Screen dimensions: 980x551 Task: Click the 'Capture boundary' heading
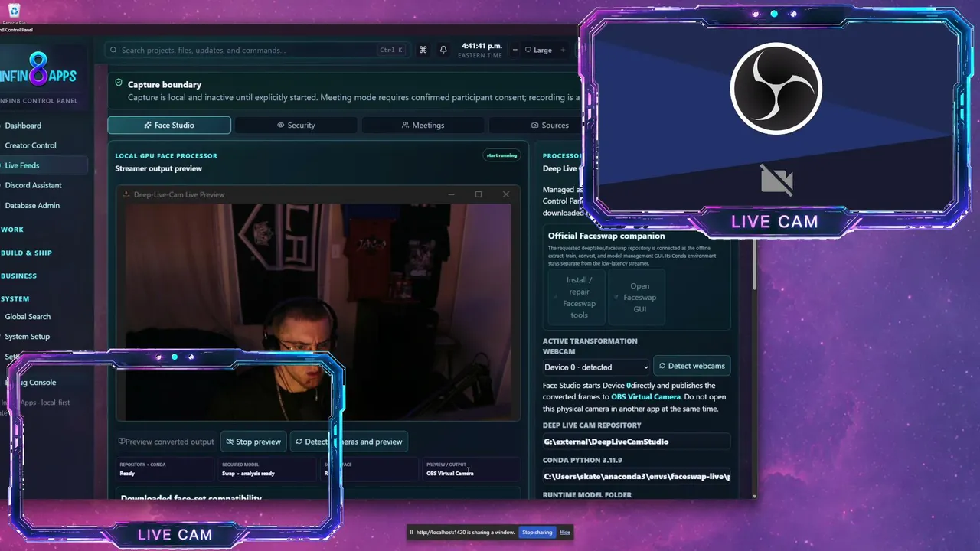[x=165, y=85]
